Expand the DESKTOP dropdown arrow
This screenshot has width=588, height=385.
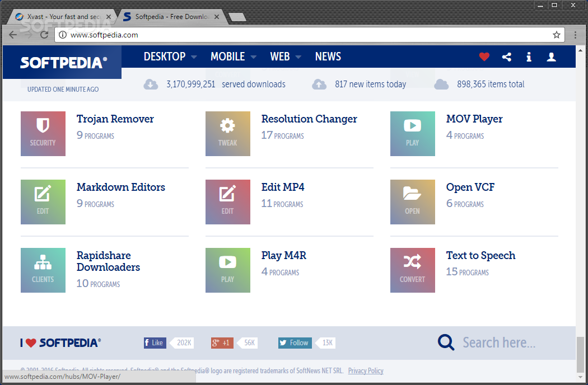(194, 57)
